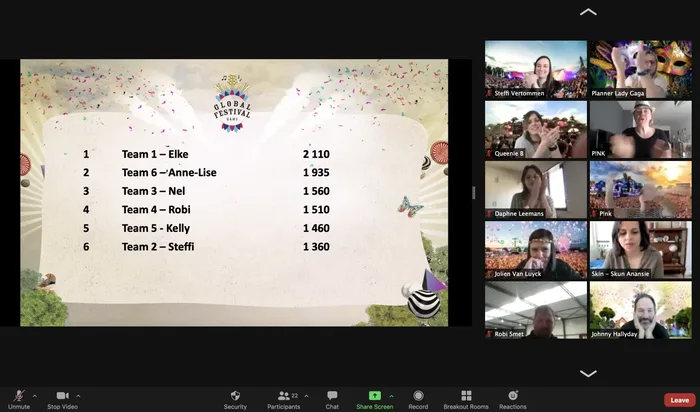Open video options arrow beside Stop Video
Viewport: 700px width, 412px height.
pyautogui.click(x=78, y=396)
